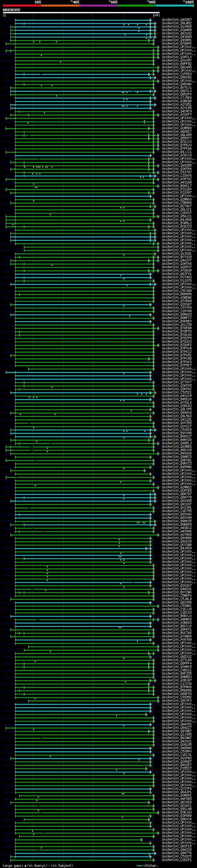Screen dimensions: 197x868
Task: Open the UniRef100_C1ECP1 last hit label
Action: [176, 860]
